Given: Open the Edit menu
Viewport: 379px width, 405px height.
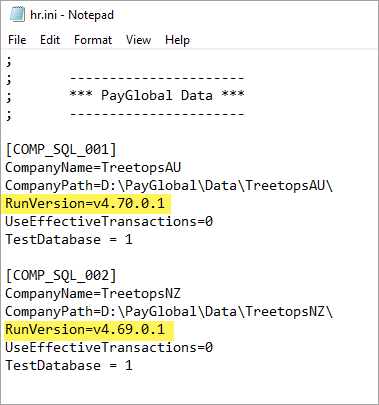Looking at the screenshot, I should pos(50,40).
